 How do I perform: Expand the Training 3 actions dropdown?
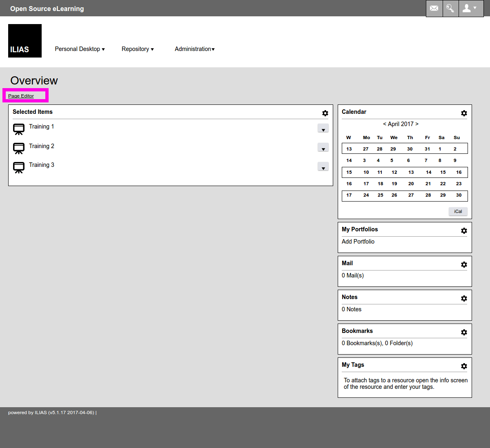click(323, 167)
